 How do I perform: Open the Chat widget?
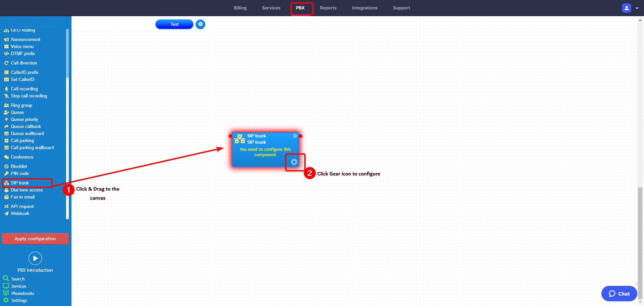[x=619, y=293]
